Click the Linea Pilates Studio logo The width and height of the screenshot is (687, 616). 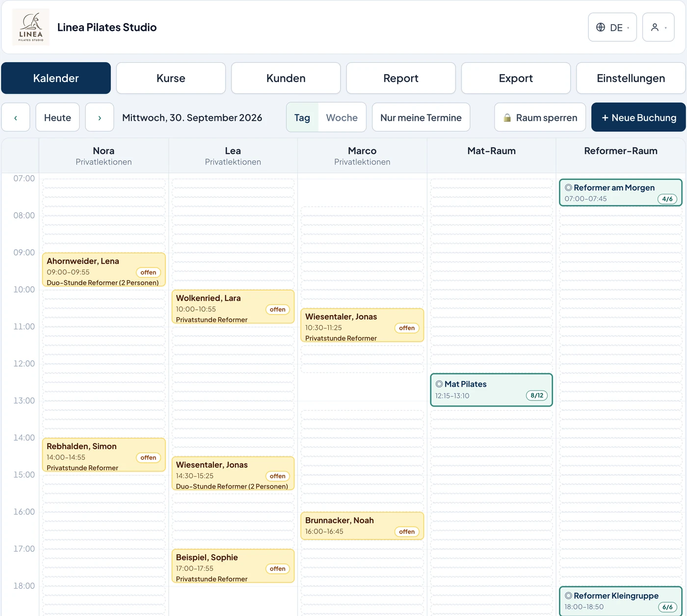(x=31, y=27)
